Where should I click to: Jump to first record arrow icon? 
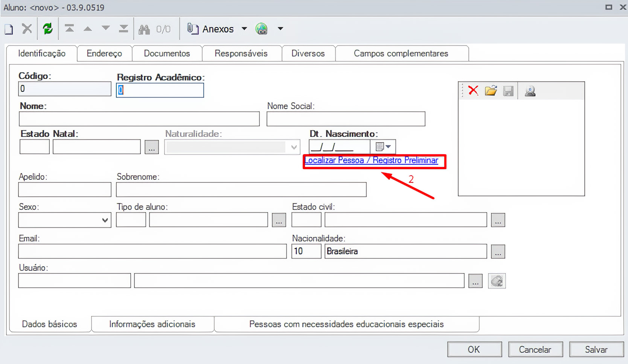[69, 29]
